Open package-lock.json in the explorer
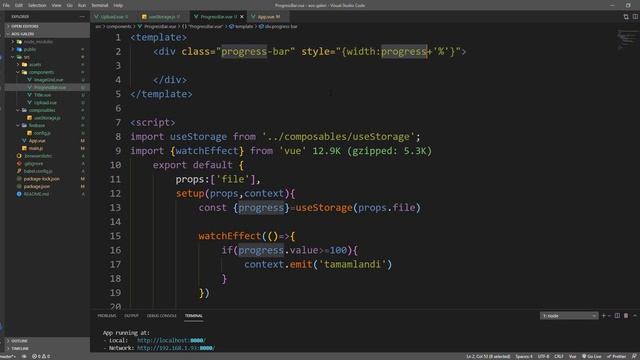Viewport: 640px width, 360px height. coord(41,179)
